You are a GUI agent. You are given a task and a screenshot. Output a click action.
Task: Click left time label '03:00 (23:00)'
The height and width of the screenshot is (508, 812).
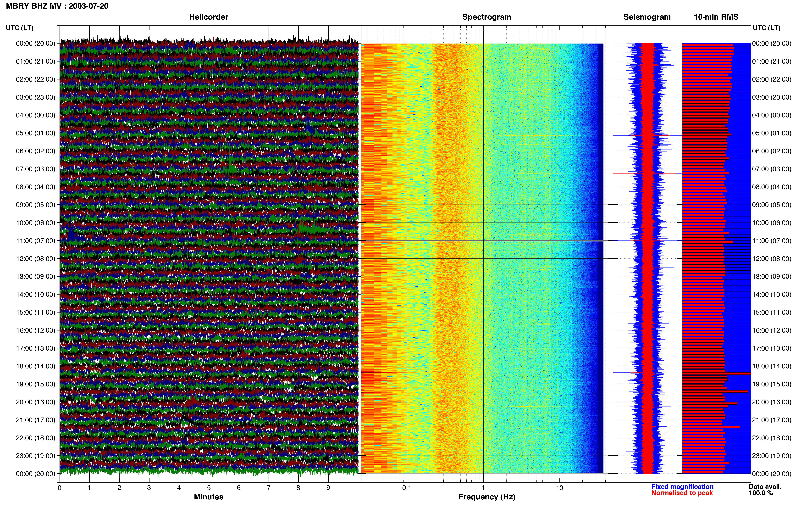(36, 97)
